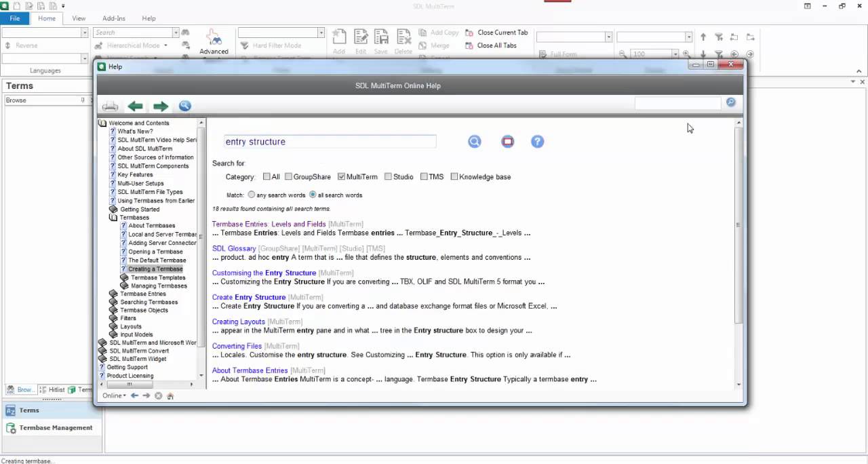
Task: Open 'About Termbase Entries' result link
Action: tap(250, 370)
